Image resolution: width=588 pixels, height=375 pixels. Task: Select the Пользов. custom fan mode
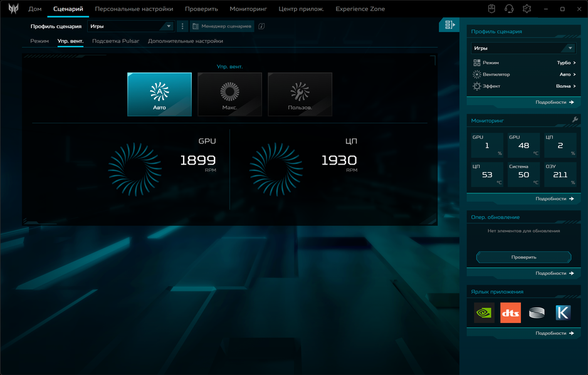(300, 95)
